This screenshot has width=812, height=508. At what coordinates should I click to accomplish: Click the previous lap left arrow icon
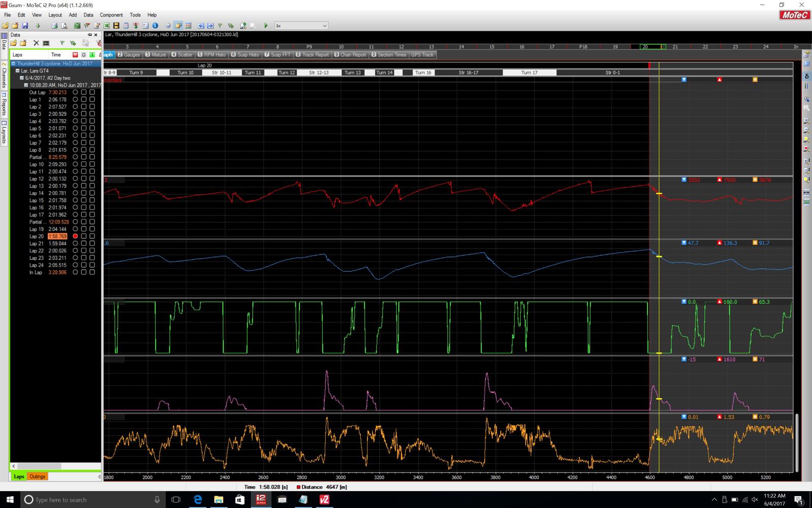point(200,25)
